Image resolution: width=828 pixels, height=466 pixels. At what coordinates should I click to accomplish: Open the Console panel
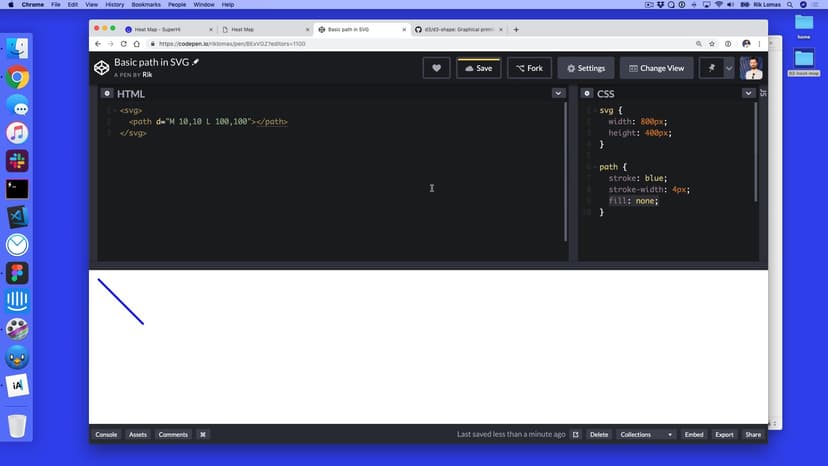pos(106,435)
